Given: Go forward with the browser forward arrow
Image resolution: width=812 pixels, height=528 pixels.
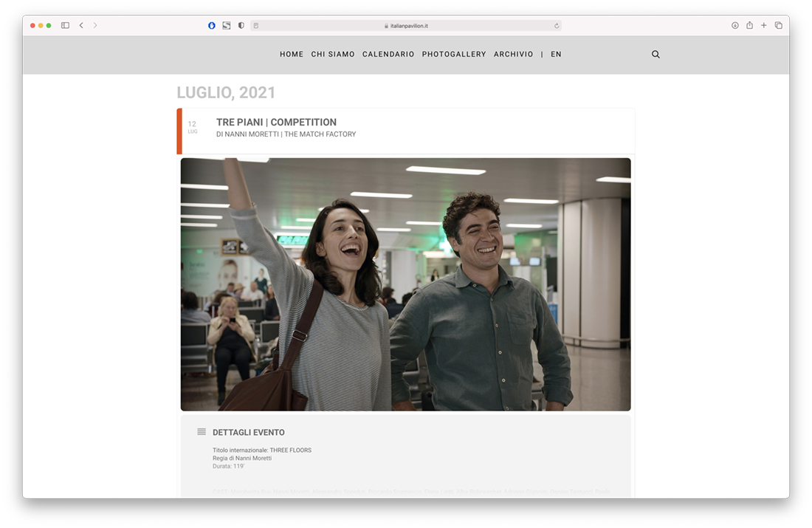Looking at the screenshot, I should (95, 25).
